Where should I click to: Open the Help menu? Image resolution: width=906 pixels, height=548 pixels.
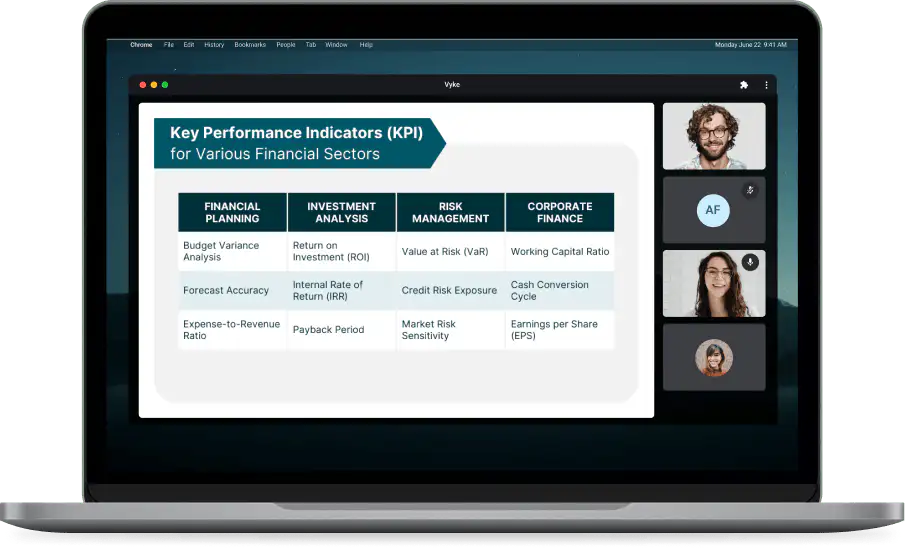tap(366, 45)
